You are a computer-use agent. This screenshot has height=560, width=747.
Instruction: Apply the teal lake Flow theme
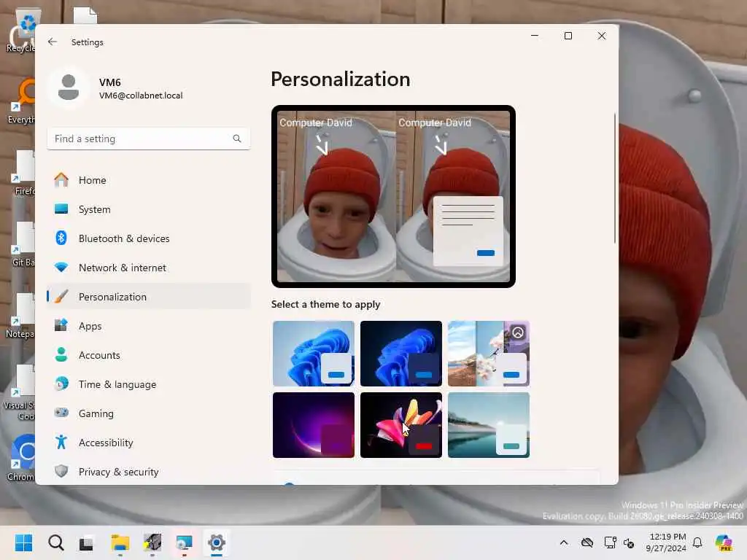(489, 425)
